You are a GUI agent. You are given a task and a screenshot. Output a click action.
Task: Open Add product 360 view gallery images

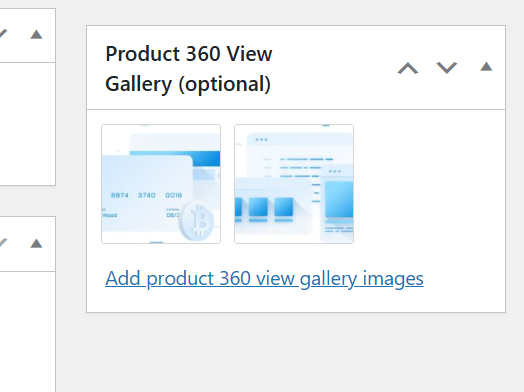[x=264, y=279]
